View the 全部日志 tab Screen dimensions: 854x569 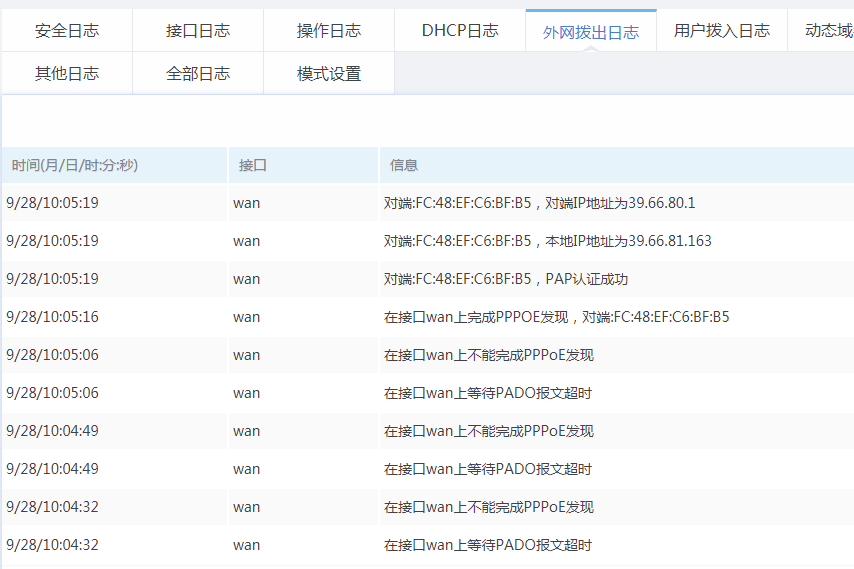pos(198,73)
